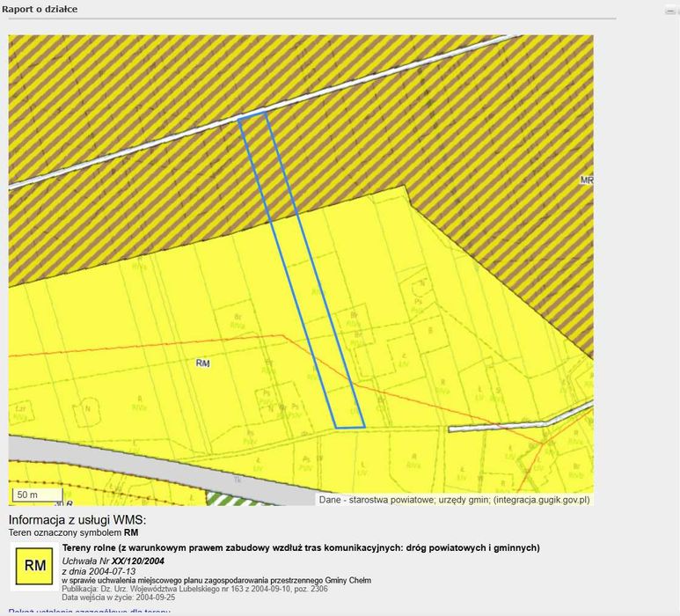The image size is (680, 616).
Task: Click the 'Uchwała Nr XX/120/2004' text
Action: pyautogui.click(x=113, y=561)
